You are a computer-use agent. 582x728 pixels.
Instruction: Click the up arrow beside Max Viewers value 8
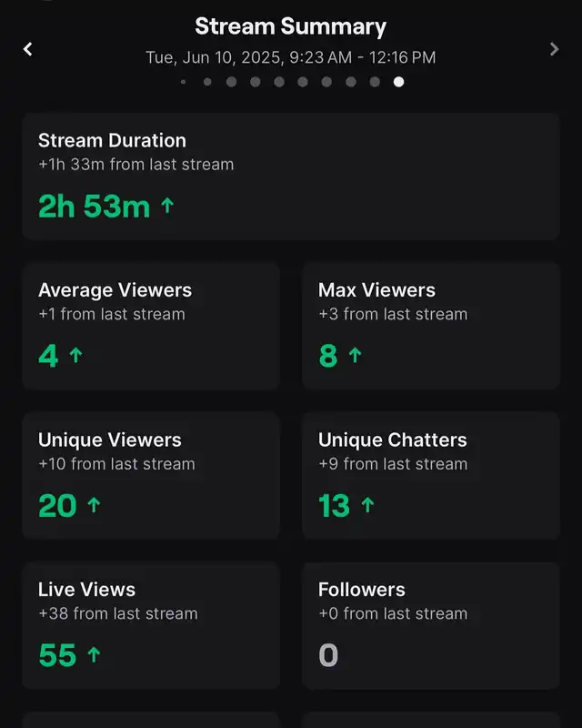355,356
